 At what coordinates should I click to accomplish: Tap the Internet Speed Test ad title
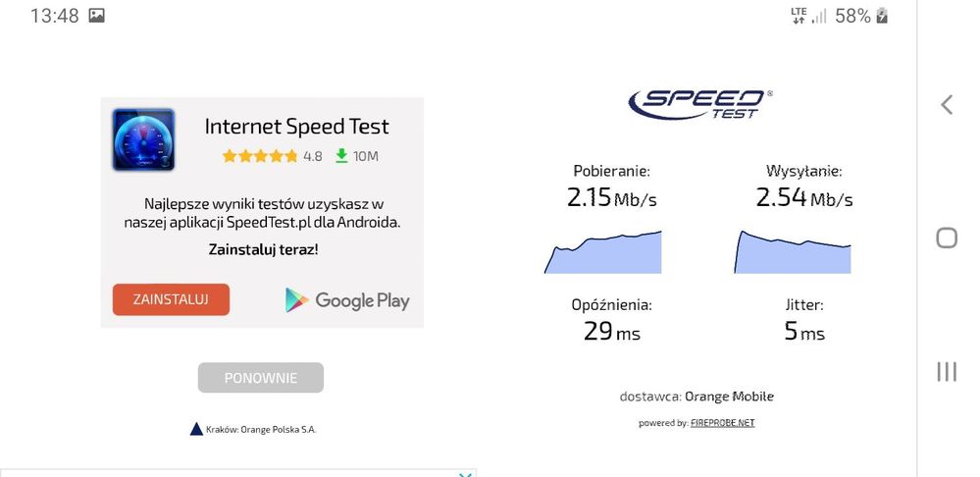296,127
